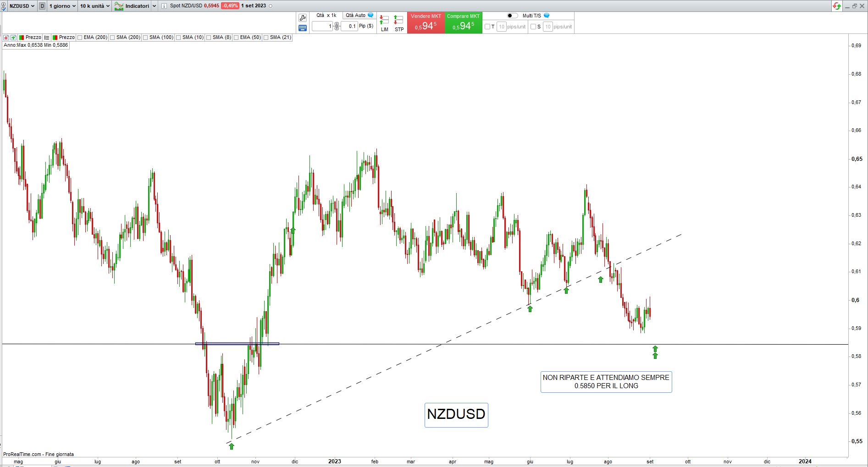
Task: Click the quantity link chain icon
Action: click(x=337, y=26)
